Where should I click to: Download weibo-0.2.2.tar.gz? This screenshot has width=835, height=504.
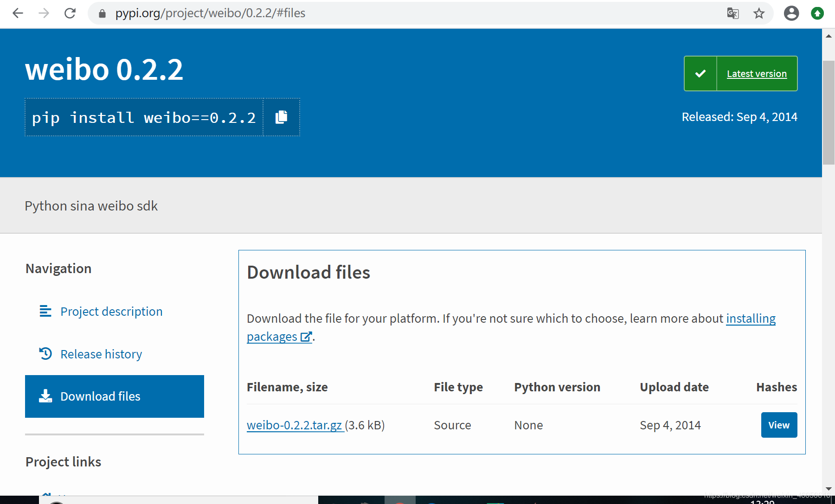point(294,425)
